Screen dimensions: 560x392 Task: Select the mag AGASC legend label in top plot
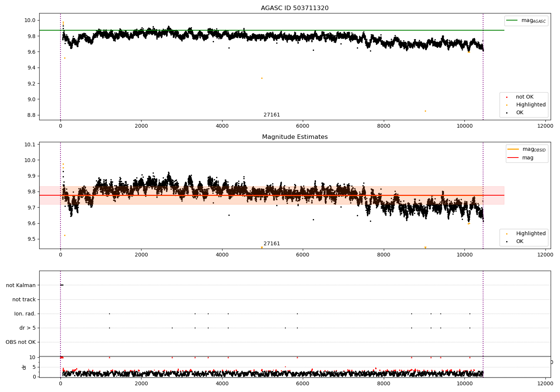(533, 21)
